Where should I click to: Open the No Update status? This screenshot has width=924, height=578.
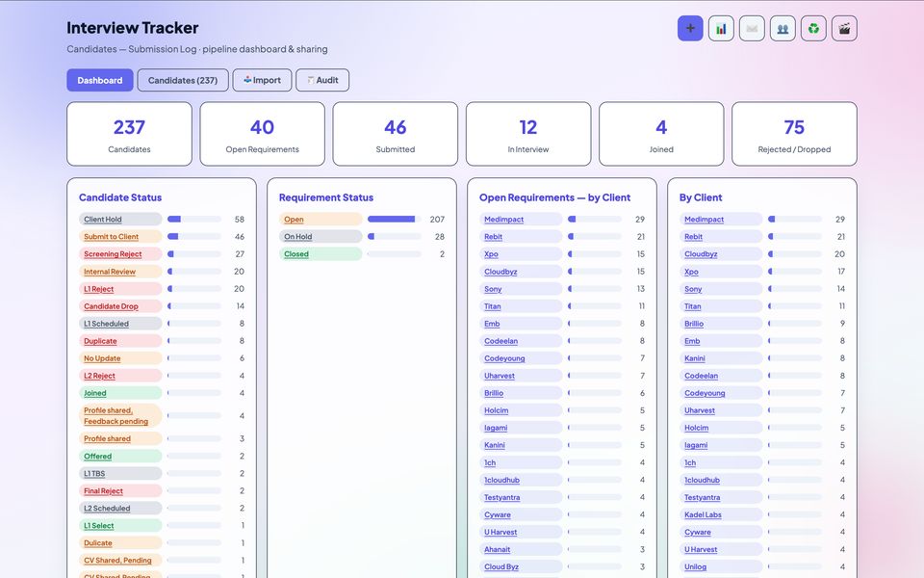point(120,358)
